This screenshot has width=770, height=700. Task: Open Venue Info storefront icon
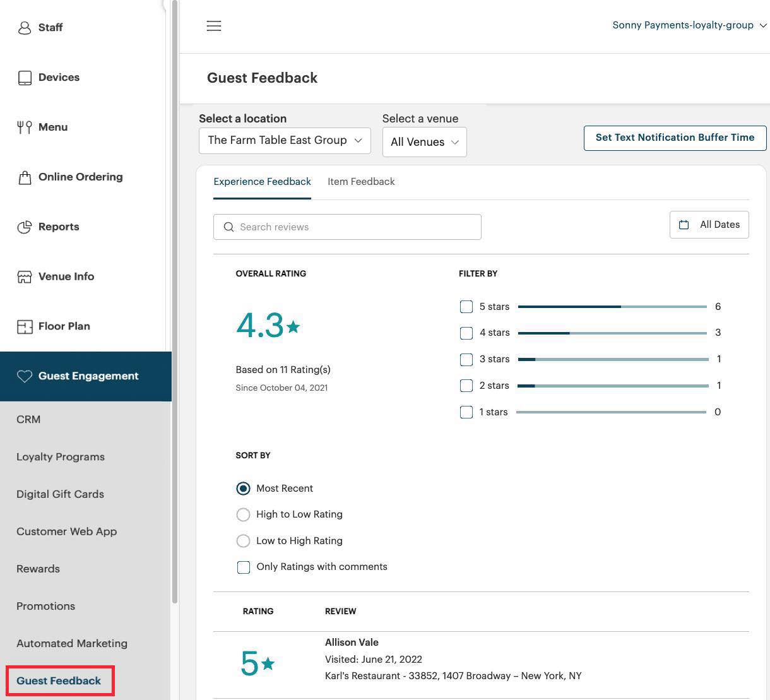[25, 277]
